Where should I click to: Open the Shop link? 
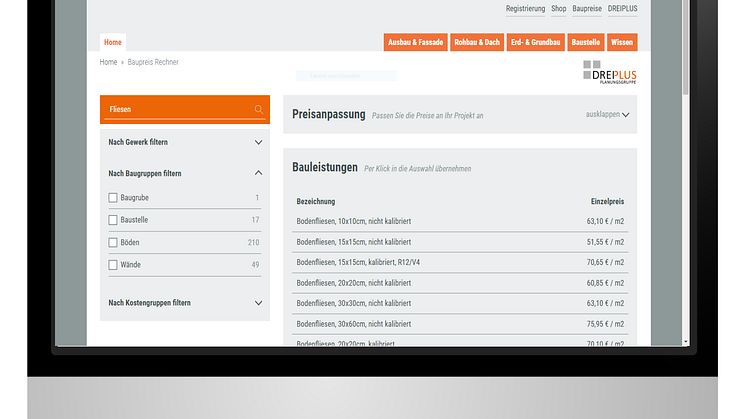559,9
